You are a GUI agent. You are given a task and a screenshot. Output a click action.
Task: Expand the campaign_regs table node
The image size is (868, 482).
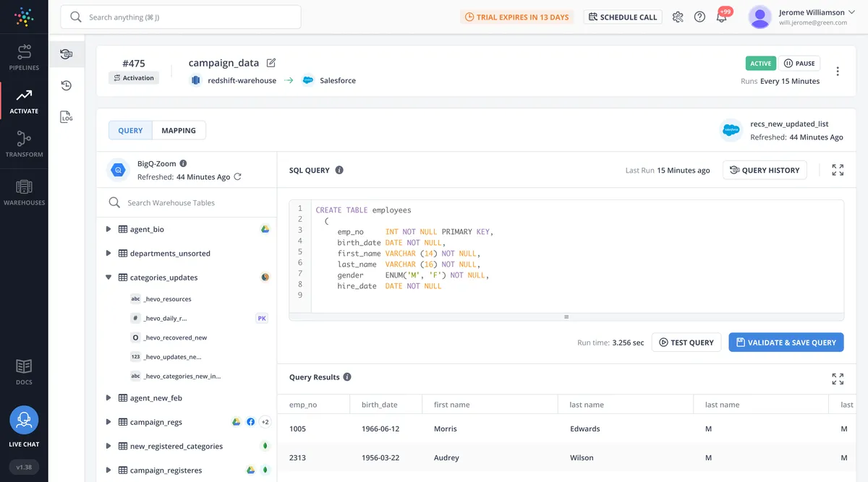[109, 422]
